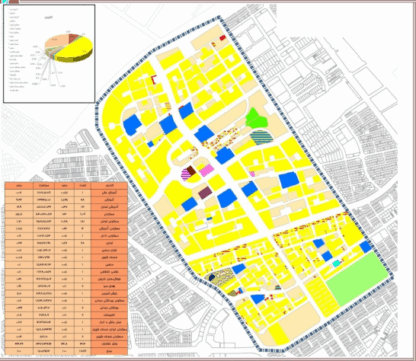Screen dimensions: 416x361
Task: Click the orange header row of the table
Action: click(x=66, y=185)
